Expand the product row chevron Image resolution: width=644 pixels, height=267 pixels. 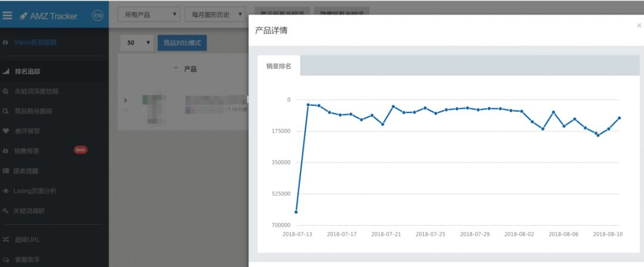point(126,100)
